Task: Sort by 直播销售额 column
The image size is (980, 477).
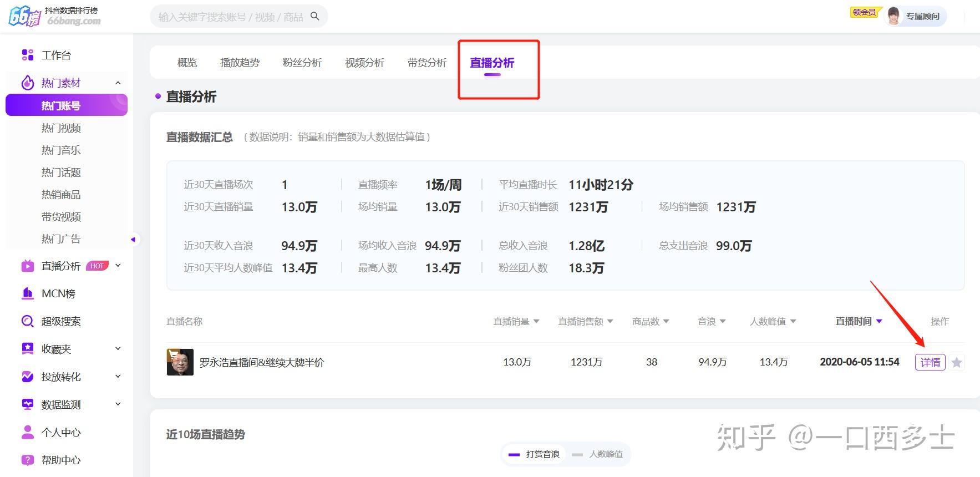Action: point(586,322)
